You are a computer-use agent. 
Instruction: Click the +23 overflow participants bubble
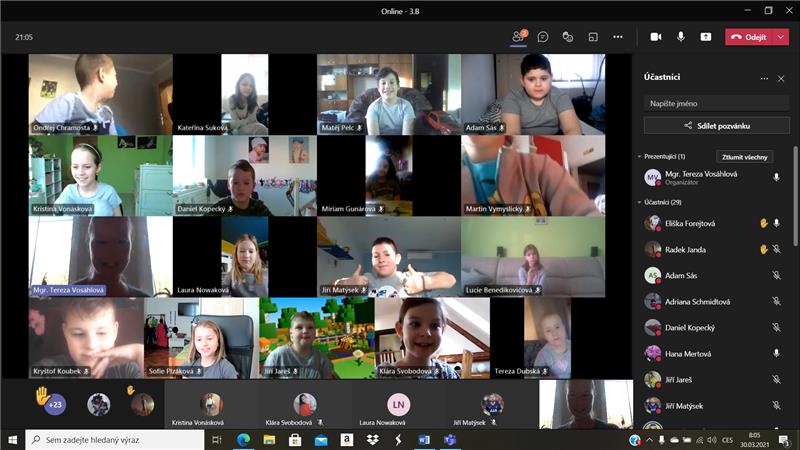pos(55,405)
